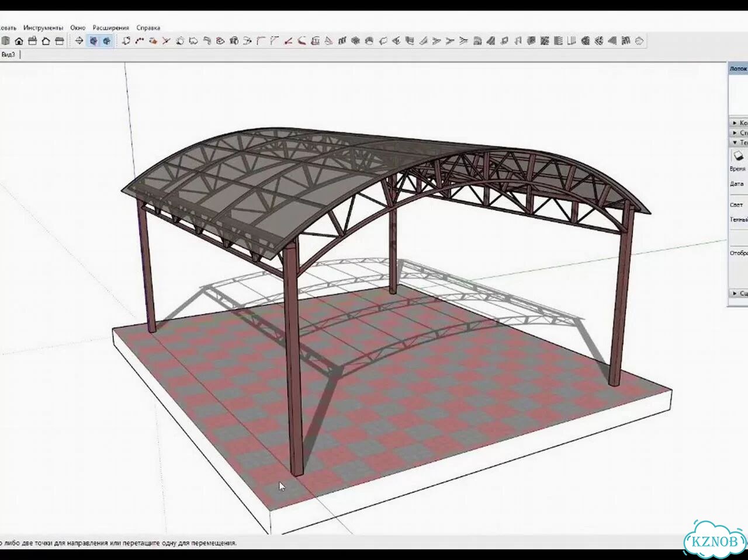Image resolution: width=748 pixels, height=560 pixels.
Task: Click the shadow display icon above Время
Action: [x=739, y=156]
